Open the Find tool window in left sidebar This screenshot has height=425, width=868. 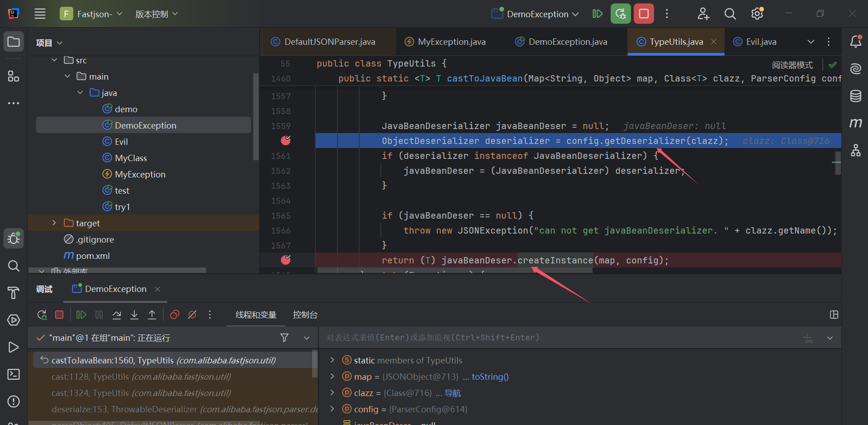pyautogui.click(x=14, y=266)
